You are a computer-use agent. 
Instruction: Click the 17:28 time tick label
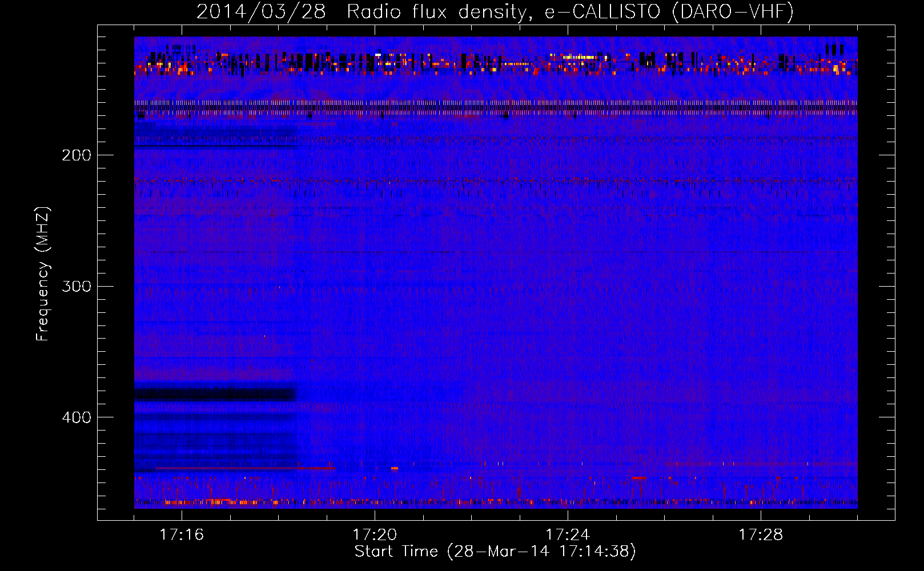(761, 534)
